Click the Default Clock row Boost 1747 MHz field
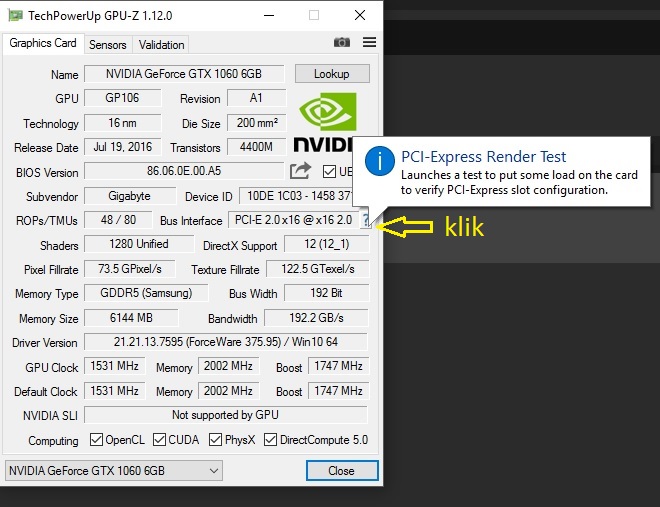 (x=338, y=391)
